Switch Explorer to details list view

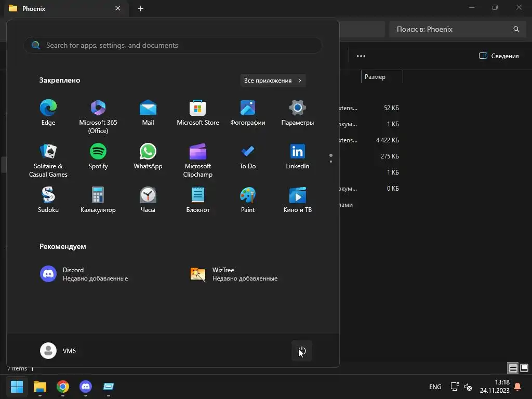[513, 368]
